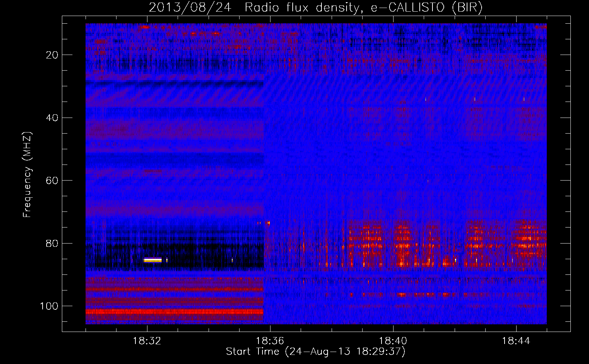Click the 100 frequency tick label
Image resolution: width=589 pixels, height=364 pixels.
[49, 306]
